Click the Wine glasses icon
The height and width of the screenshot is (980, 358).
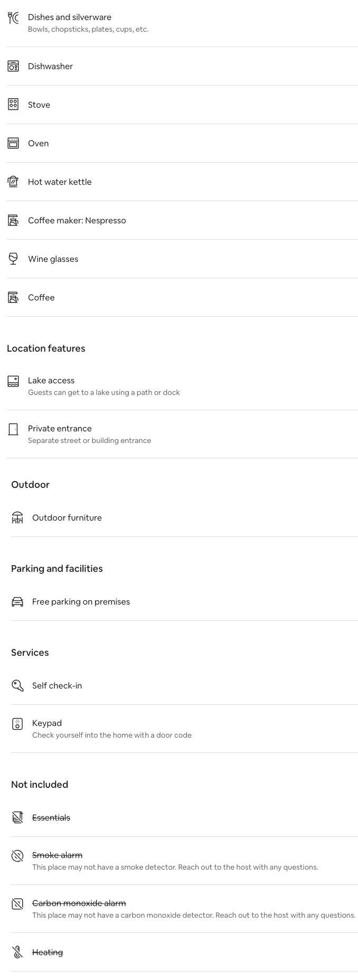coord(13,259)
